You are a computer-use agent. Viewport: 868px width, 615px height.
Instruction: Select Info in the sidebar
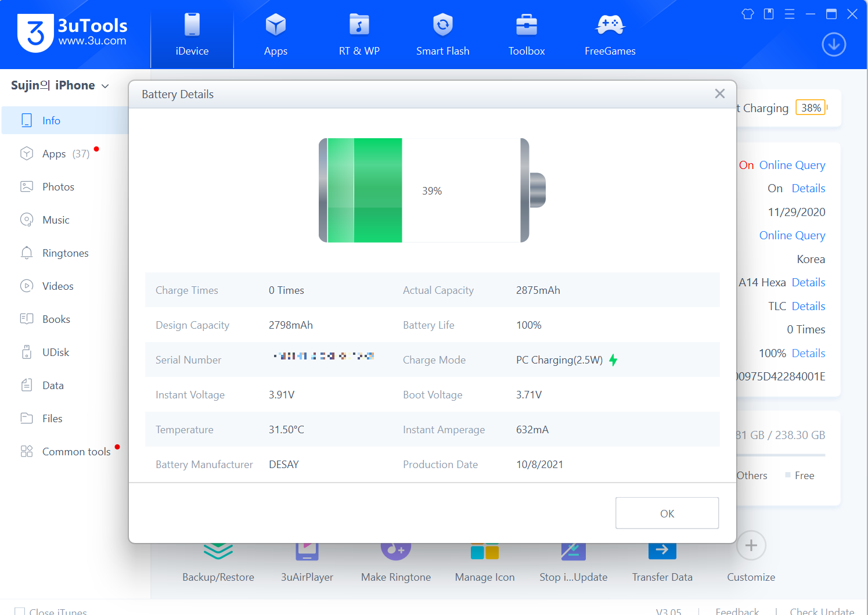pos(65,120)
